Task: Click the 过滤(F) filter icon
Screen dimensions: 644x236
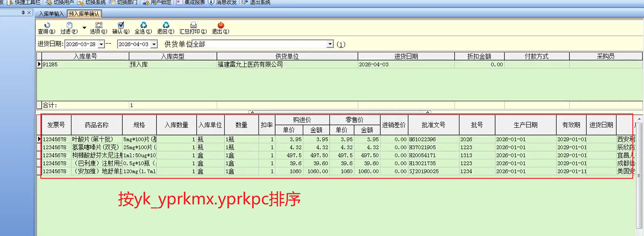Action: click(69, 25)
